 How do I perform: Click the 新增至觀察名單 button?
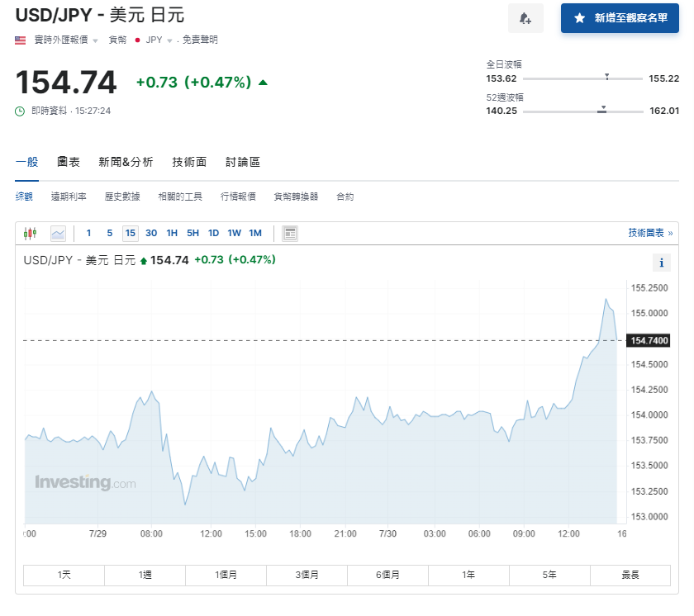click(620, 18)
